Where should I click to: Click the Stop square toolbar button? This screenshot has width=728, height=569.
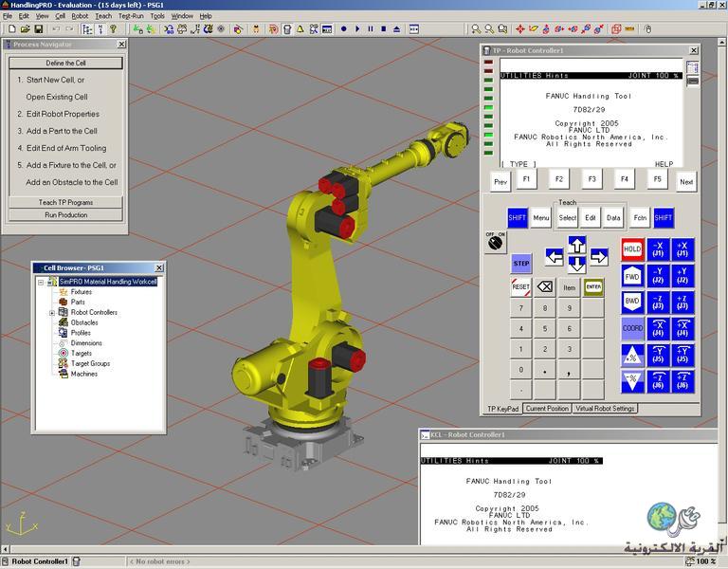[384, 28]
